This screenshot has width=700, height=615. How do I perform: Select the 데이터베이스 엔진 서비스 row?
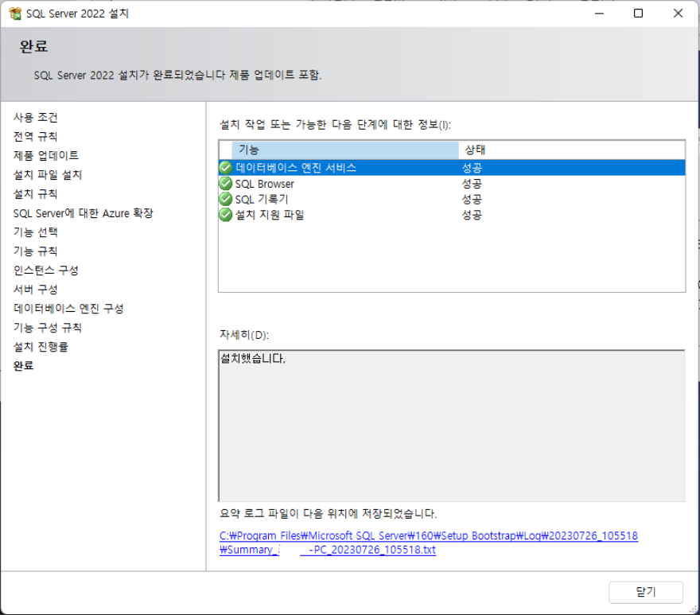coord(452,168)
